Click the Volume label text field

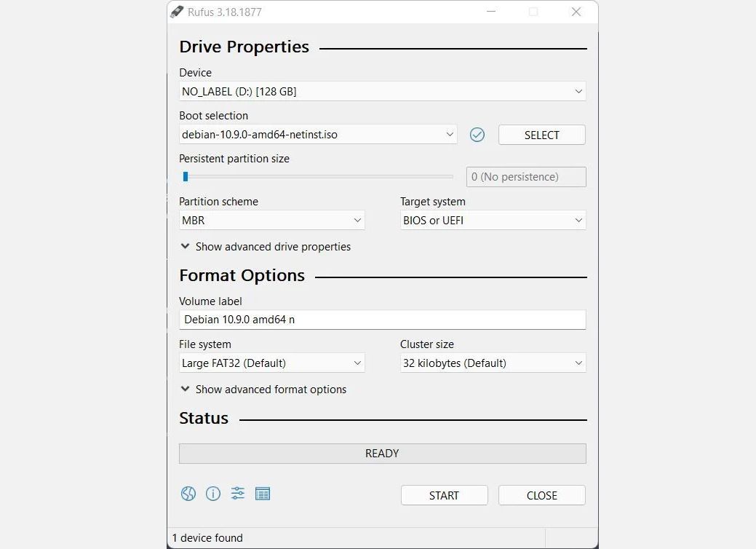click(382, 320)
